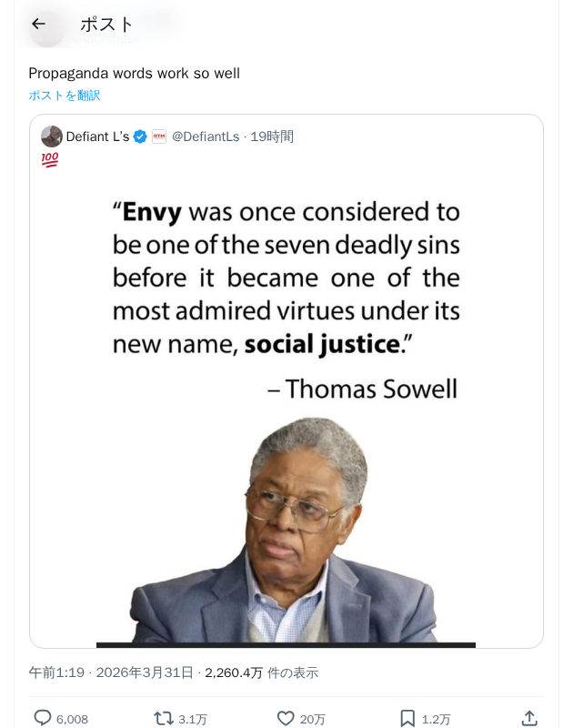View the 2,260.4万 件の表示 view count
The height and width of the screenshot is (728, 573).
point(261,672)
